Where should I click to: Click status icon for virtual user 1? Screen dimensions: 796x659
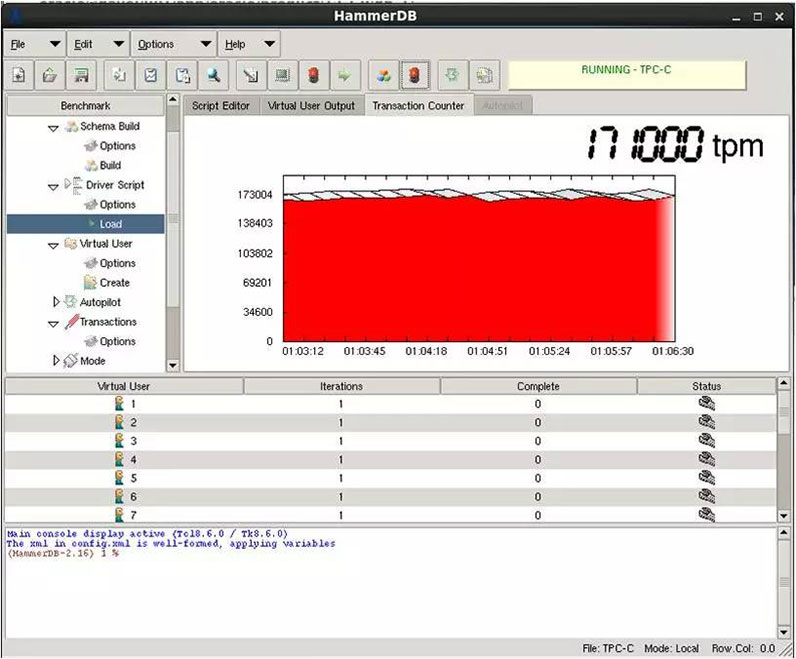[707, 404]
